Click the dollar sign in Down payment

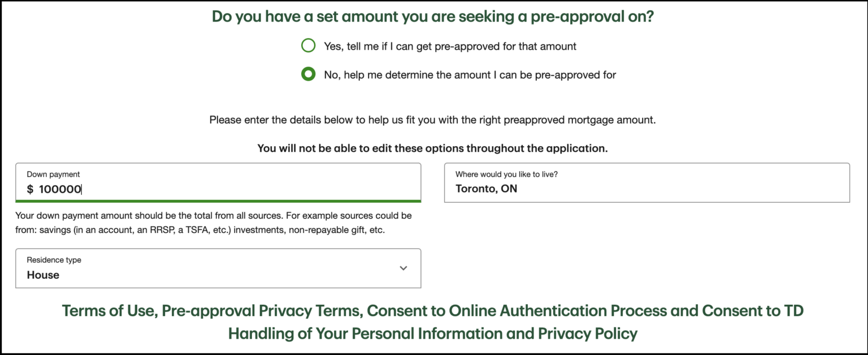pyautogui.click(x=30, y=190)
